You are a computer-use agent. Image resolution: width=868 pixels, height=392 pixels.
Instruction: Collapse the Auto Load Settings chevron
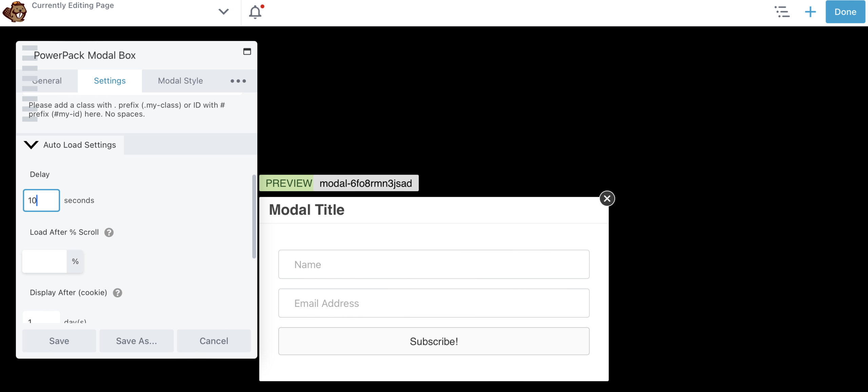pyautogui.click(x=31, y=144)
